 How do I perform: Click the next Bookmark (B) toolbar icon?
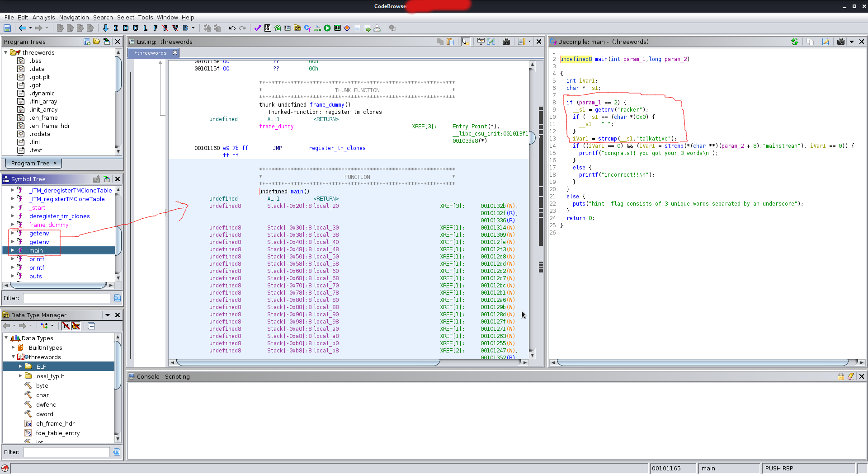point(185,28)
